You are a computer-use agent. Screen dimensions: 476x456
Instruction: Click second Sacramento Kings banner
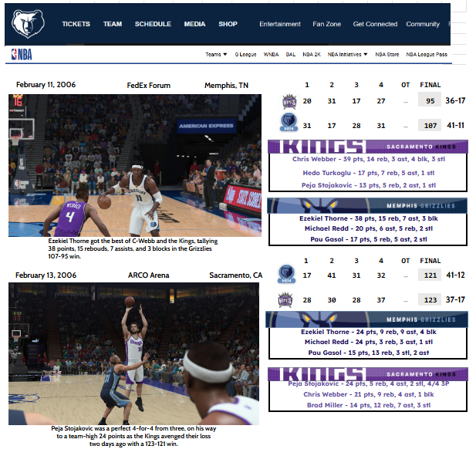click(x=368, y=374)
